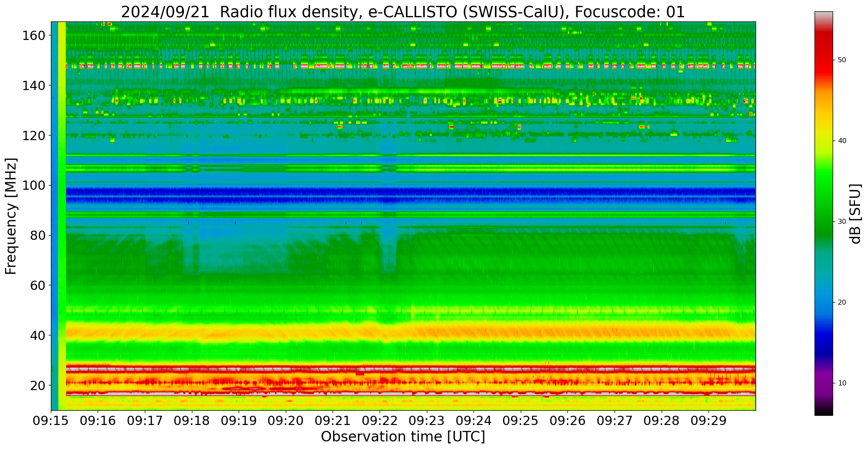Screen dimensions: 868x449
Task: Click the 20 MHz frequency tick label
Action: (x=37, y=385)
